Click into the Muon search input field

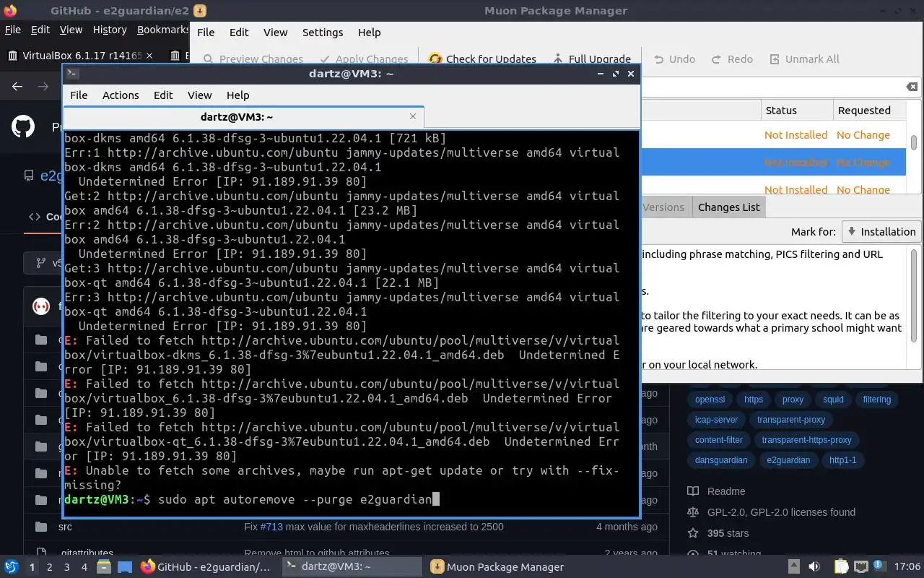pos(771,87)
